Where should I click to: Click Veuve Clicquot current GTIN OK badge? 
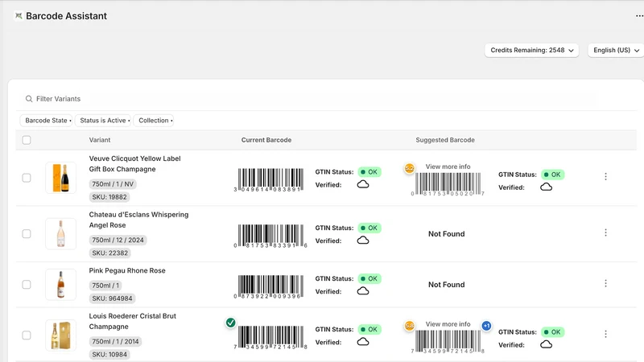pyautogui.click(x=369, y=172)
